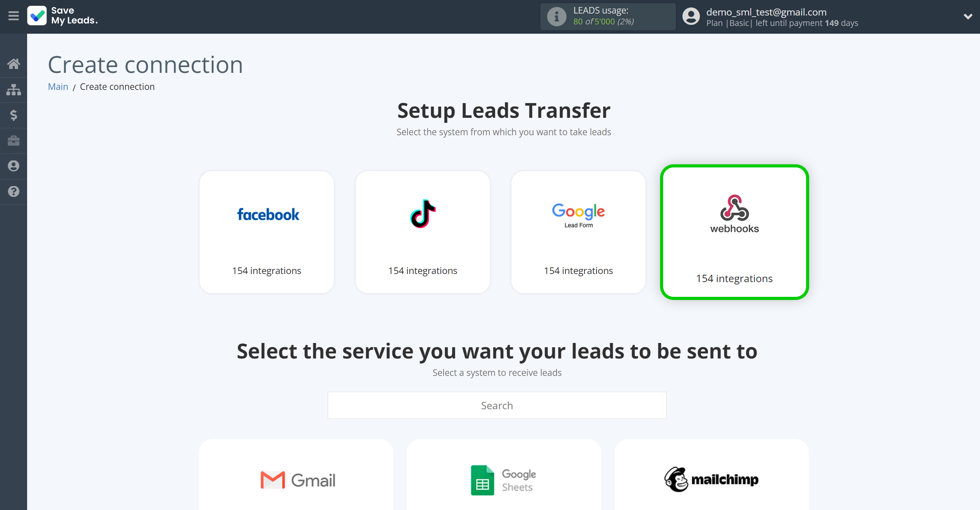Click the briefcase/jobs sidebar icon
Screen dimensions: 980x510
(x=14, y=140)
